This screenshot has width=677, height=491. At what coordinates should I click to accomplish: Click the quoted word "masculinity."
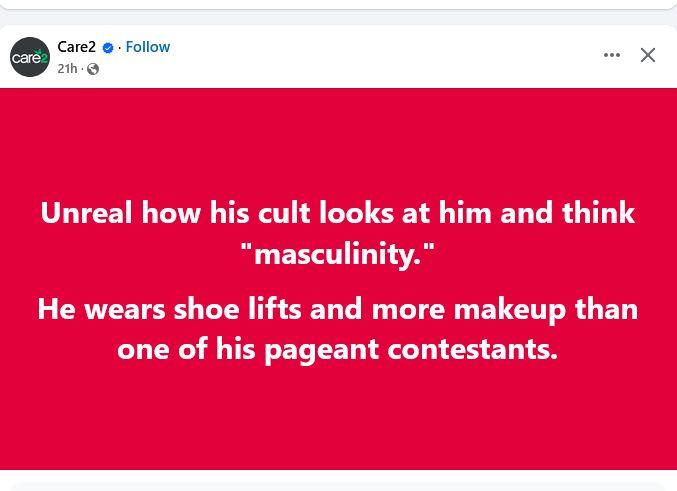pyautogui.click(x=338, y=255)
